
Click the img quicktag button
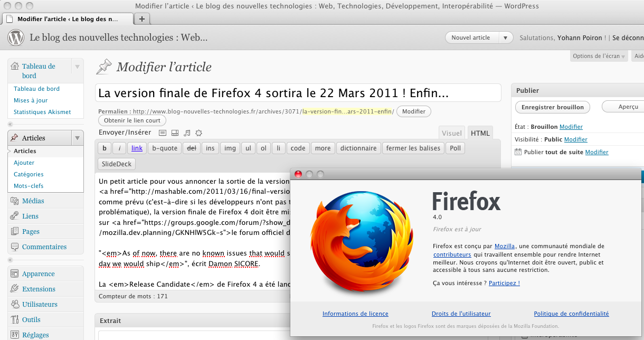pos(230,148)
